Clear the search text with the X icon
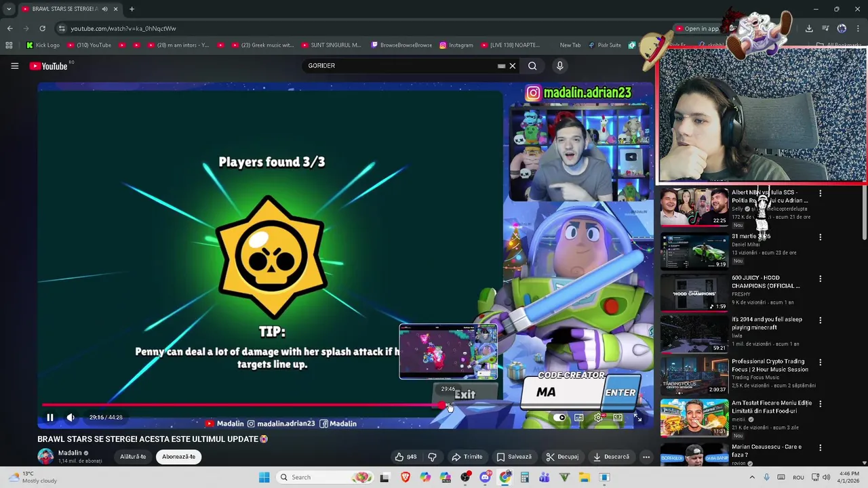The height and width of the screenshot is (488, 868). [x=513, y=66]
